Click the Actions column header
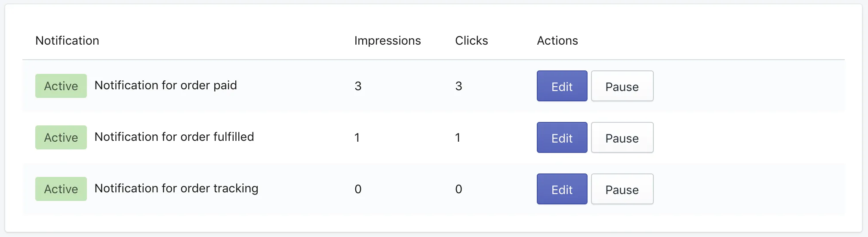 (557, 40)
